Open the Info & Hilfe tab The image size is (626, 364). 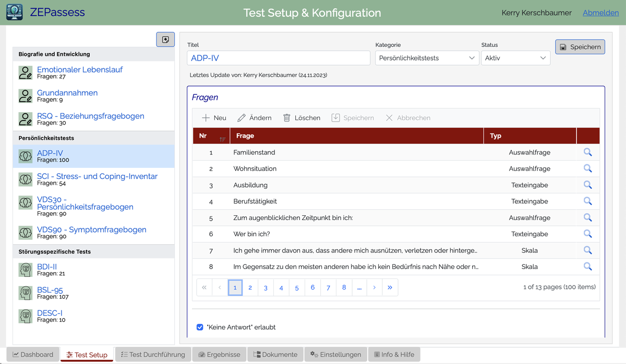(x=394, y=355)
